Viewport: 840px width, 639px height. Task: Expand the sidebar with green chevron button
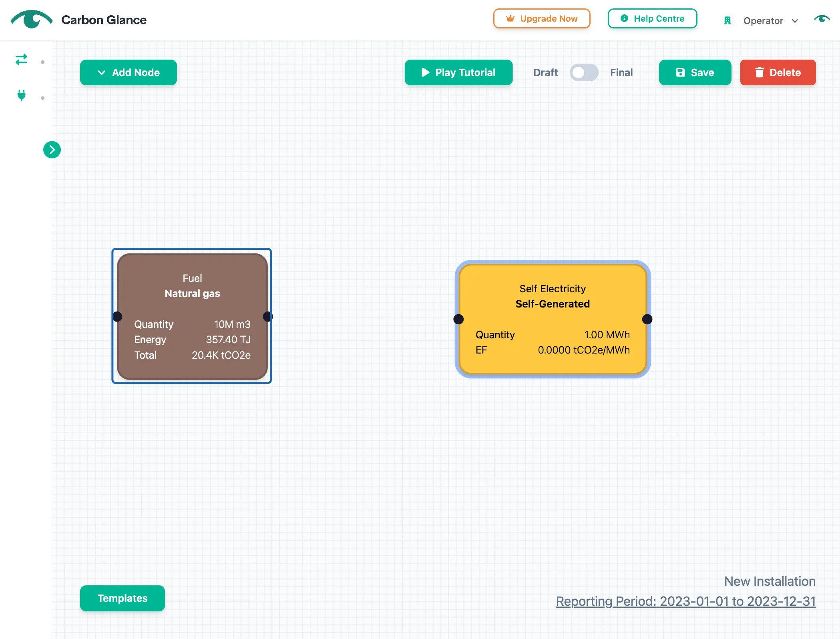pyautogui.click(x=52, y=150)
